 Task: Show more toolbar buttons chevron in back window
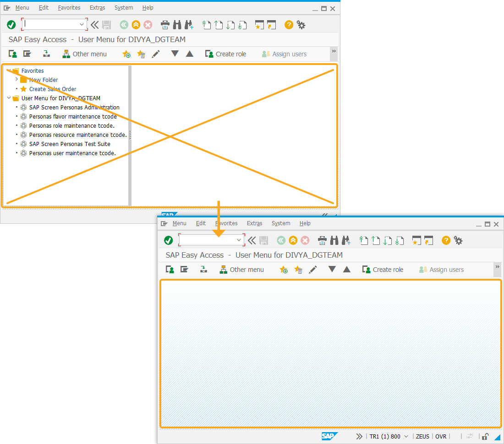[x=334, y=51]
